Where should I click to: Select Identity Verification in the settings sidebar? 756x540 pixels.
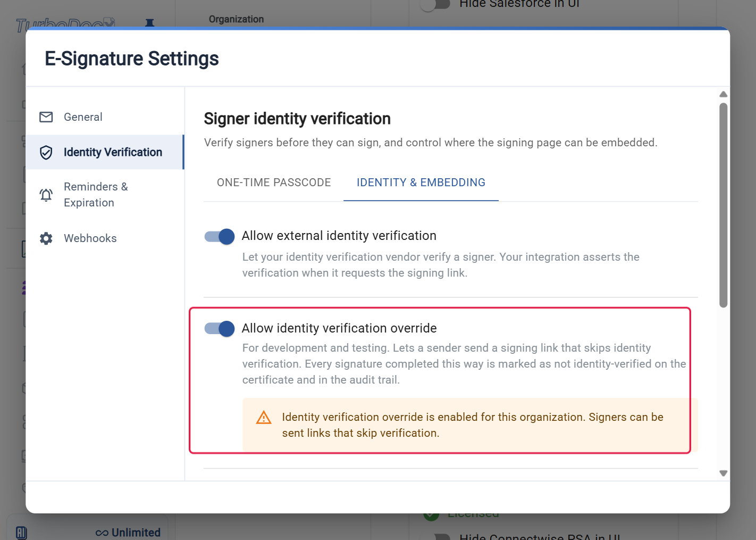coord(105,152)
